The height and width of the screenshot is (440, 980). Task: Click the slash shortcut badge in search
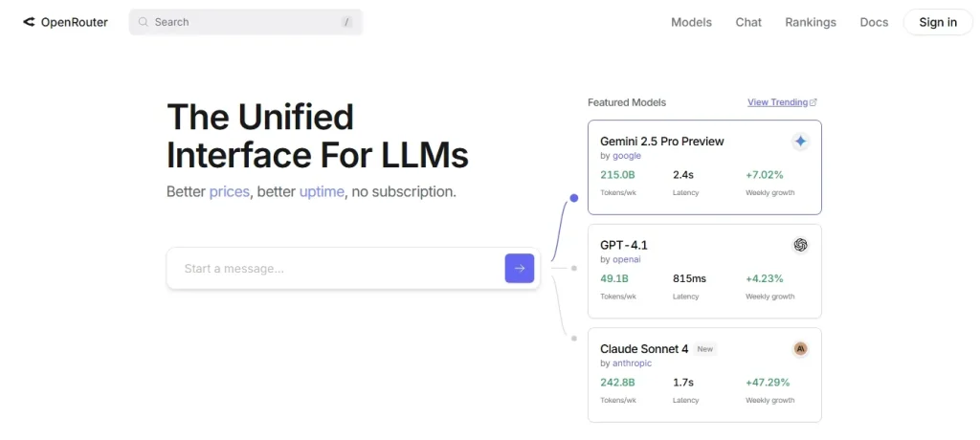tap(346, 22)
